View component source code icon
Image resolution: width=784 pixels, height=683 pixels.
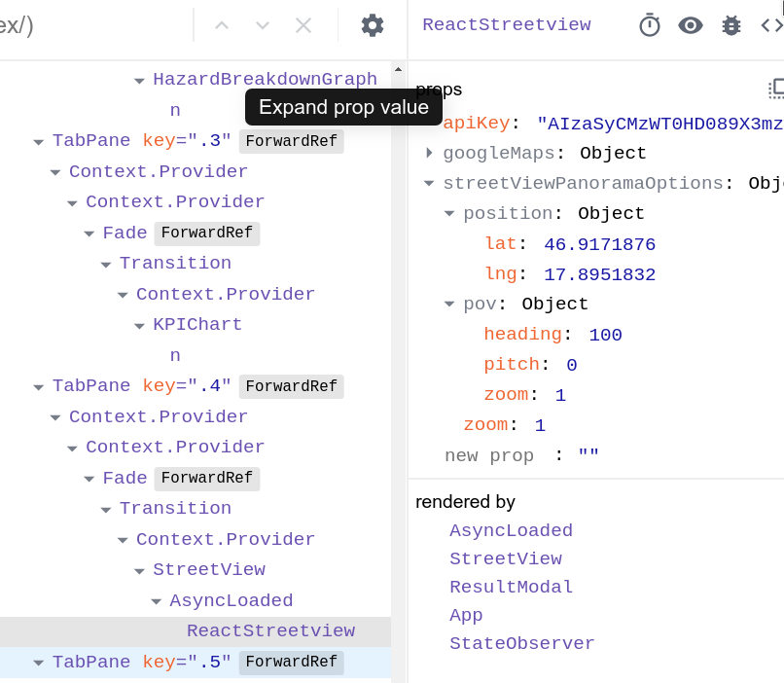771,25
